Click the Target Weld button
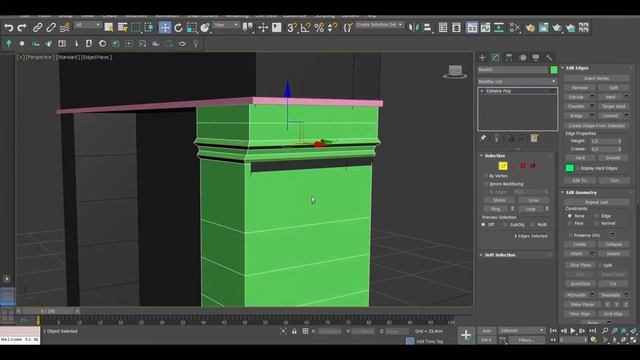640x360 pixels. 613,107
